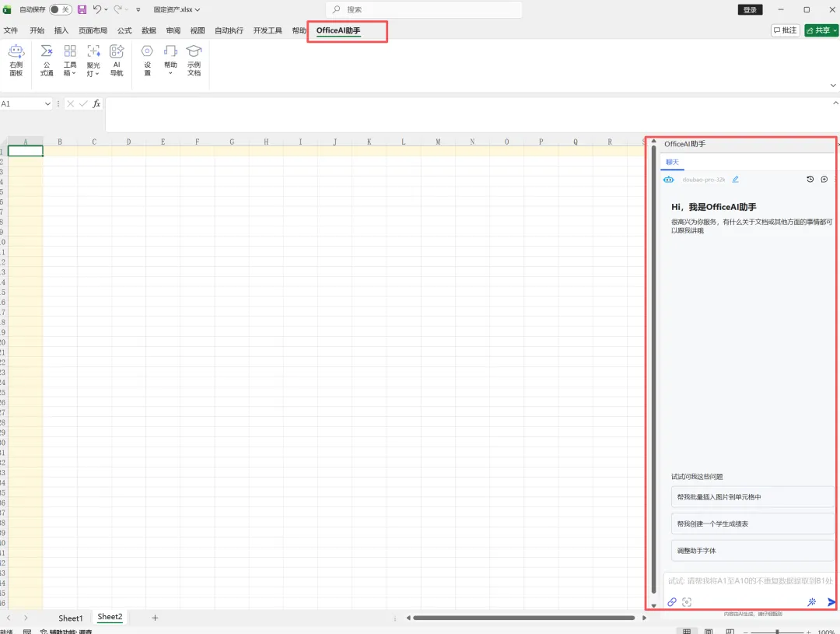This screenshot has width=840, height=634.
Task: Switch to the 开始 ribbon tab
Action: 37,30
